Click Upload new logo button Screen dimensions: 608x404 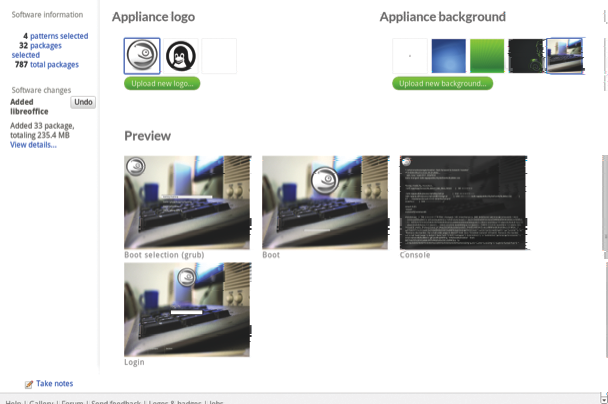(162, 84)
